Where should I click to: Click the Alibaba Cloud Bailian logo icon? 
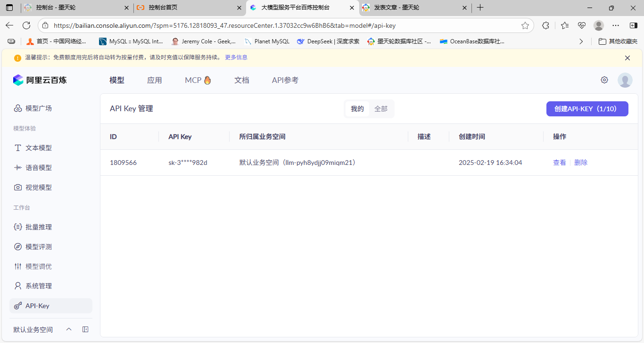click(18, 80)
